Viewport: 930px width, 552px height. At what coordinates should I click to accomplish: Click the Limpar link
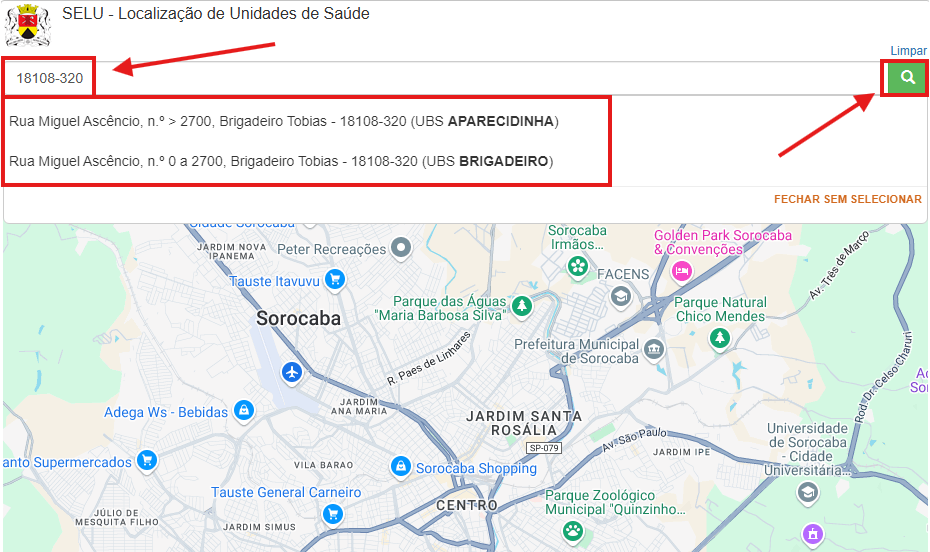tap(908, 51)
